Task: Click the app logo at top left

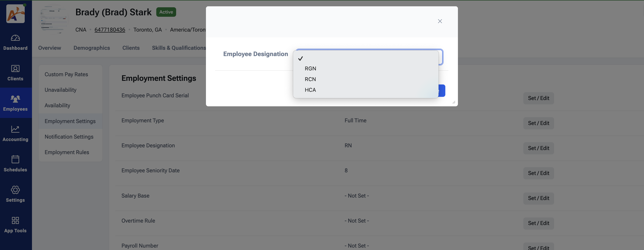Action: tap(16, 14)
